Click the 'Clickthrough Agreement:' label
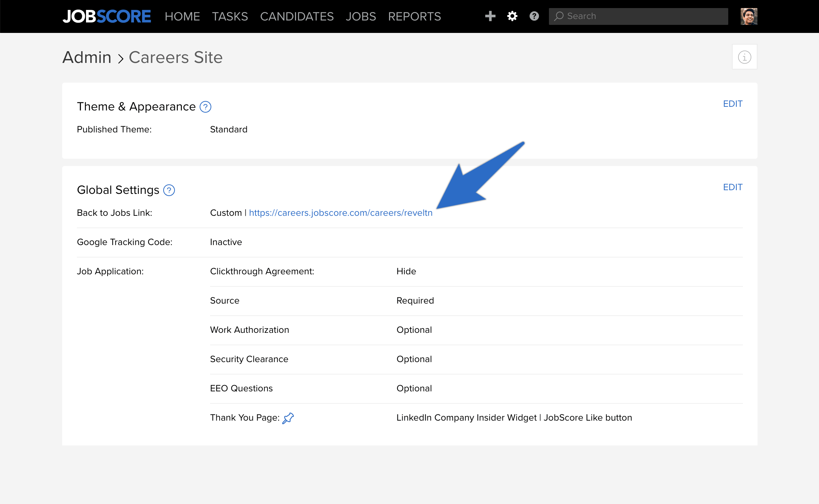The height and width of the screenshot is (504, 819). pos(262,271)
